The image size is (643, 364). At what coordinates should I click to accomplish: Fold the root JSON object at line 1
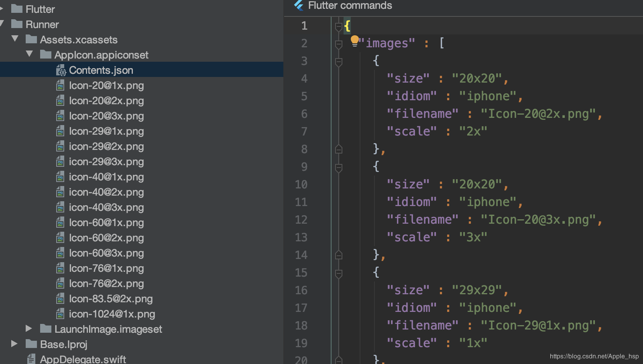point(338,26)
